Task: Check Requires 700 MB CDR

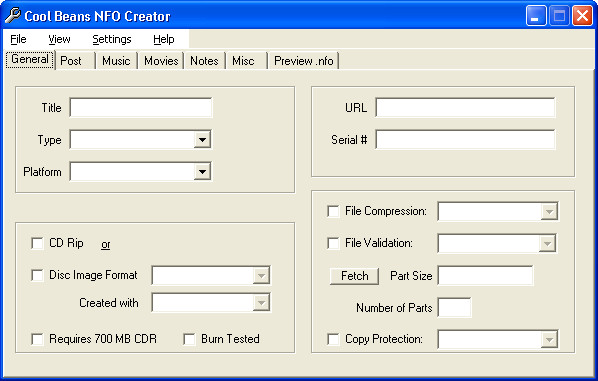Action: [37, 339]
